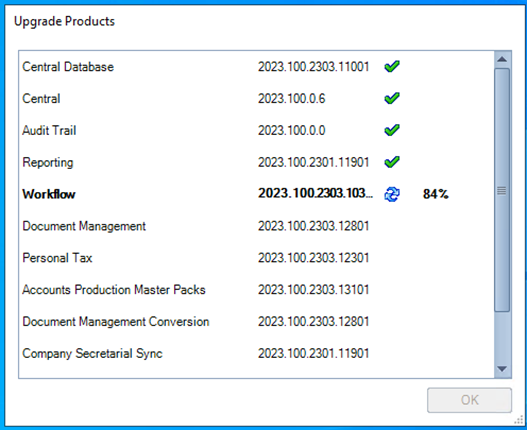Image resolution: width=527 pixels, height=430 pixels.
Task: Select Document Management Conversion product name
Action: click(x=116, y=322)
